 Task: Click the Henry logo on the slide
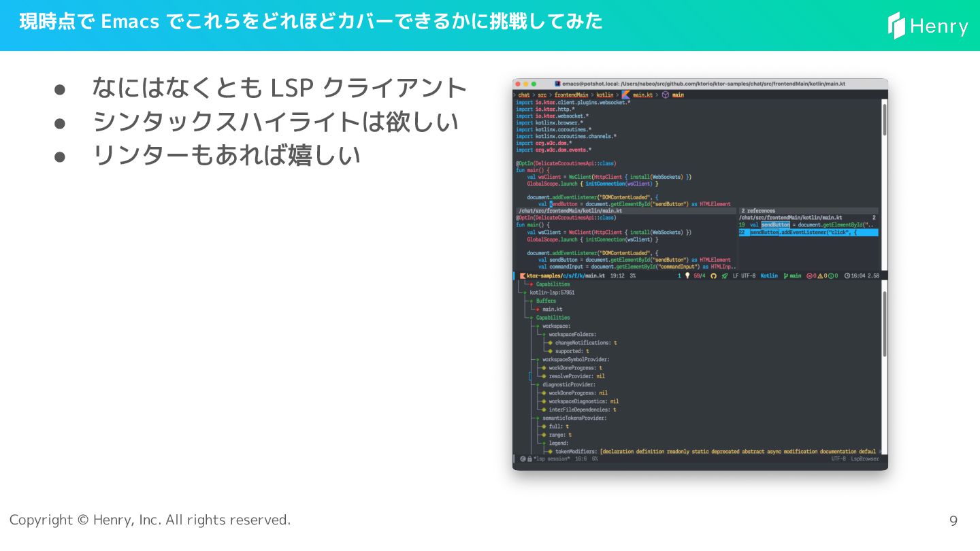[x=928, y=26]
